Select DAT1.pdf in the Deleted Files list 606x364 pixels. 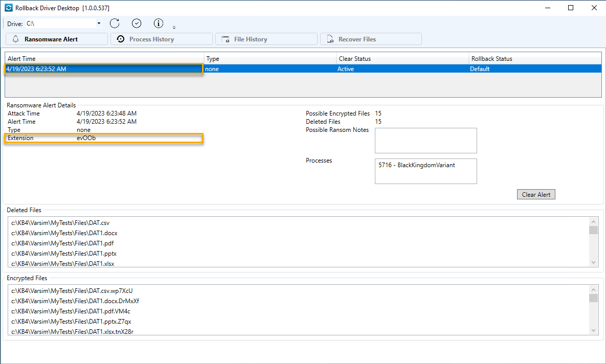click(61, 243)
